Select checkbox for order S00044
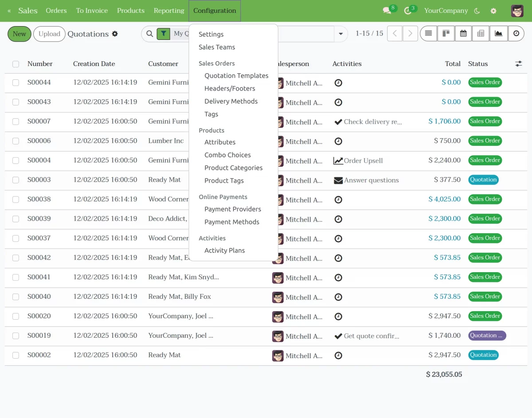 click(x=16, y=82)
